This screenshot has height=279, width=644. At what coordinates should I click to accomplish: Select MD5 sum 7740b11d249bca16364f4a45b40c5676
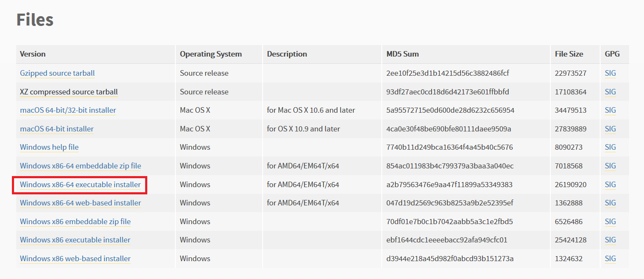coord(449,147)
